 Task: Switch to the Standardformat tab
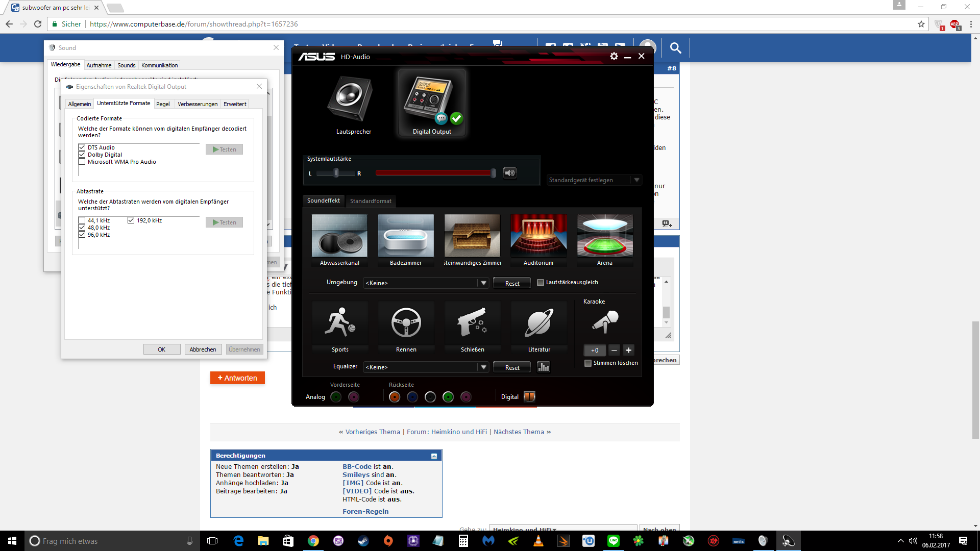371,201
